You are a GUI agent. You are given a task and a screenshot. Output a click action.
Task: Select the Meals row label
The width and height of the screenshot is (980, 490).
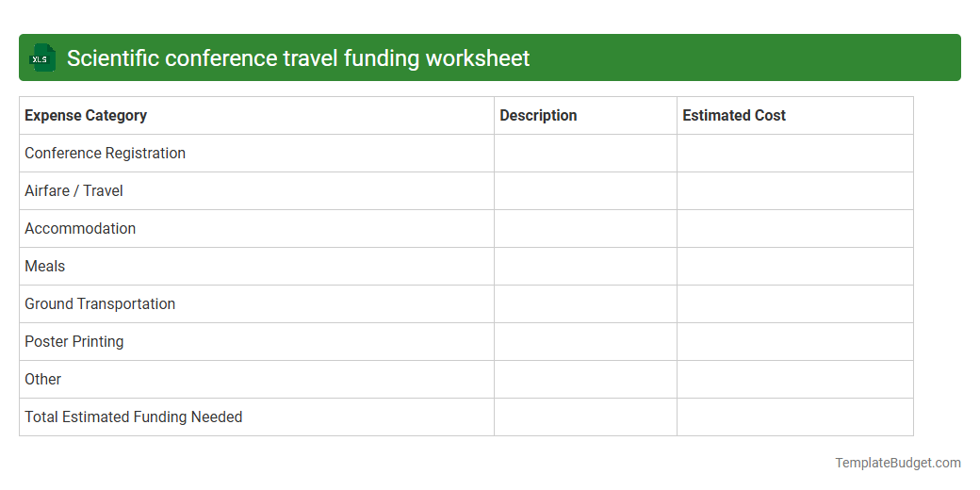[45, 267]
